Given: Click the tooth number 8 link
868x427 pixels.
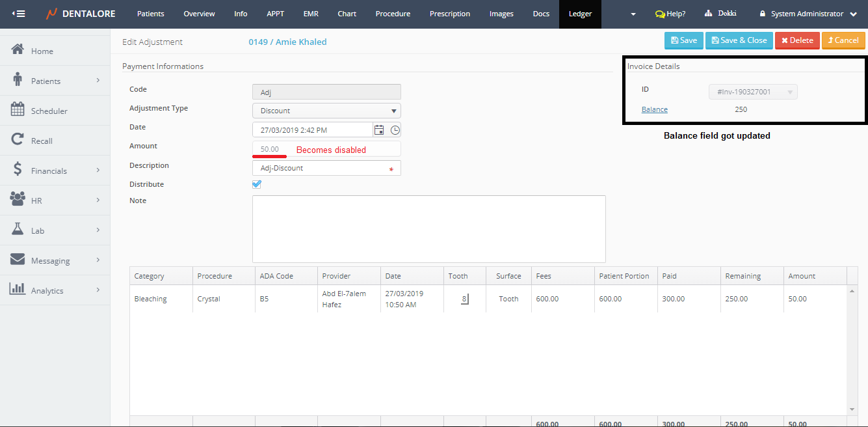Looking at the screenshot, I should [464, 299].
